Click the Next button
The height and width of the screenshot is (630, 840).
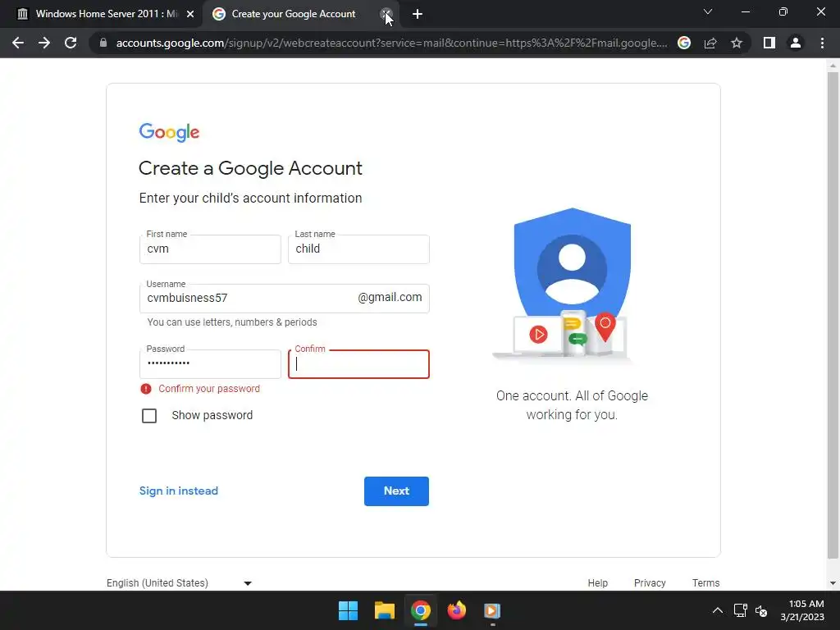point(396,491)
